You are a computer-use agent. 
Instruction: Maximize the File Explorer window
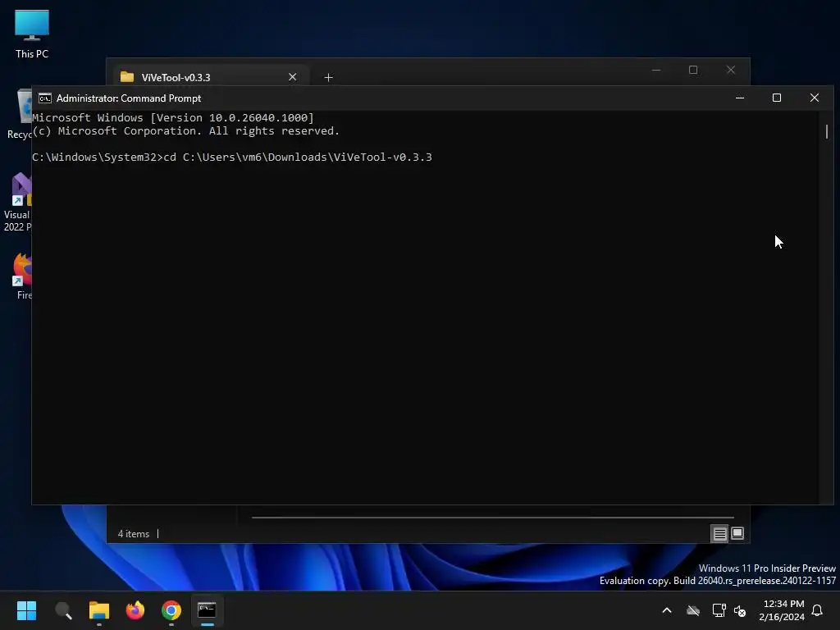tap(693, 71)
